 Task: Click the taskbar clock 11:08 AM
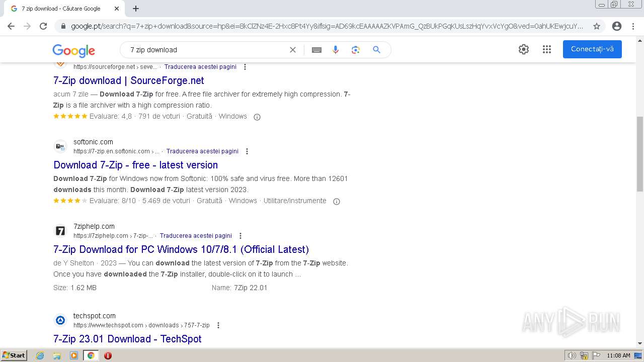tap(618, 355)
